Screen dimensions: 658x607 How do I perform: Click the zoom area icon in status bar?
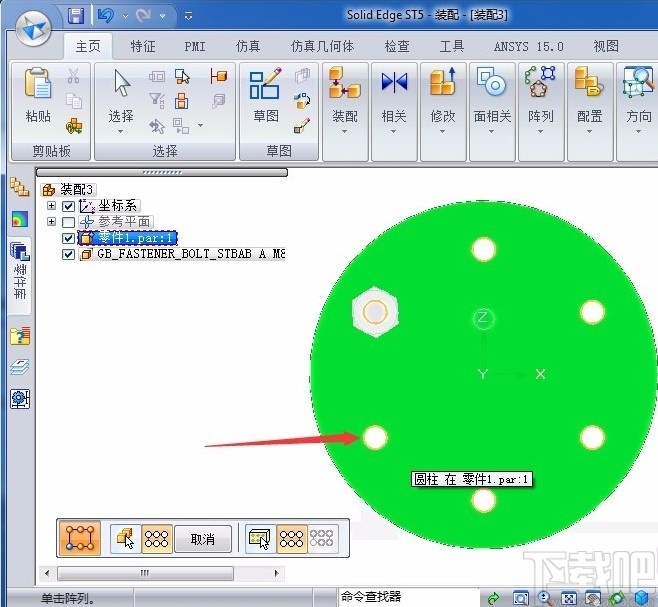(521, 598)
